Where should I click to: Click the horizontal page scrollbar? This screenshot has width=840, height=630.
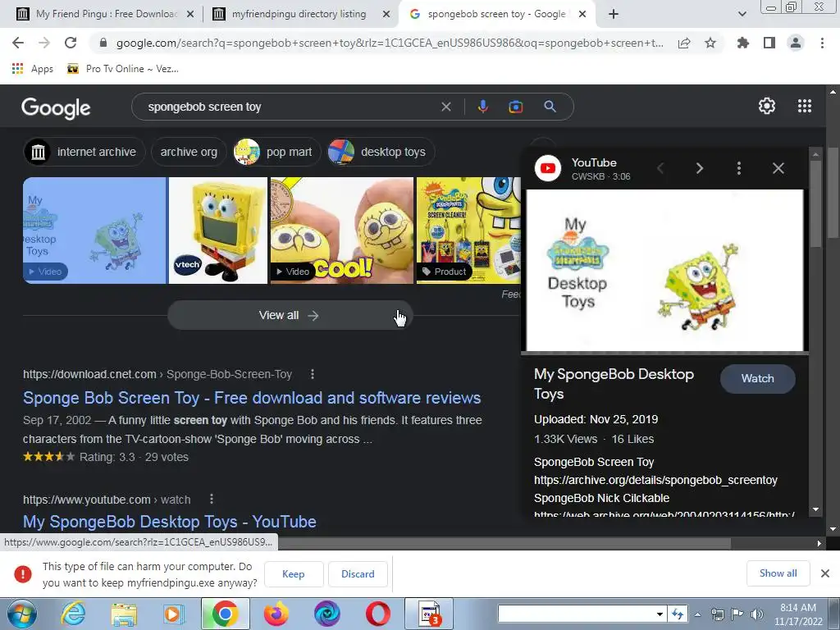[x=504, y=543]
